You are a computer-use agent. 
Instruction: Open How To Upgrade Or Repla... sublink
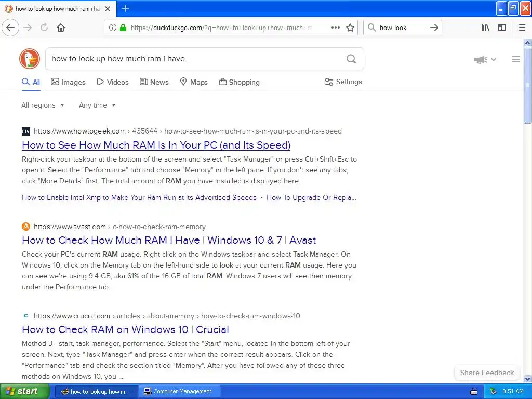312,197
